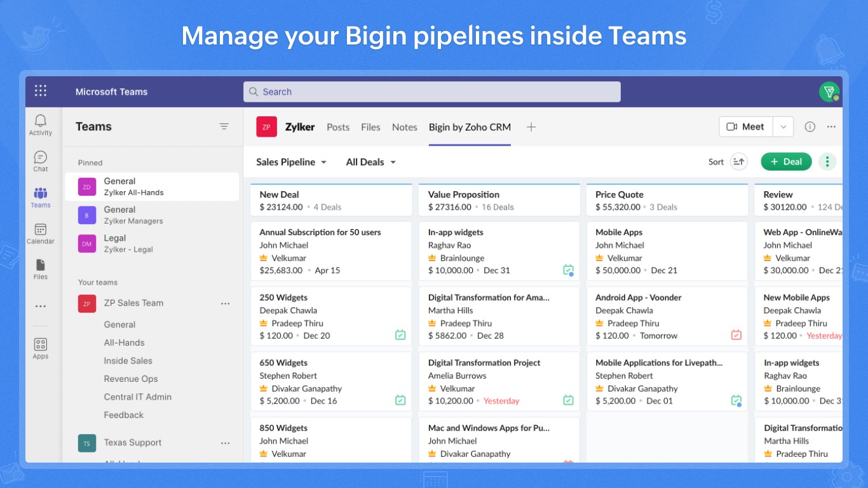
Task: Open Meet options dropdown arrow
Action: [x=783, y=126]
